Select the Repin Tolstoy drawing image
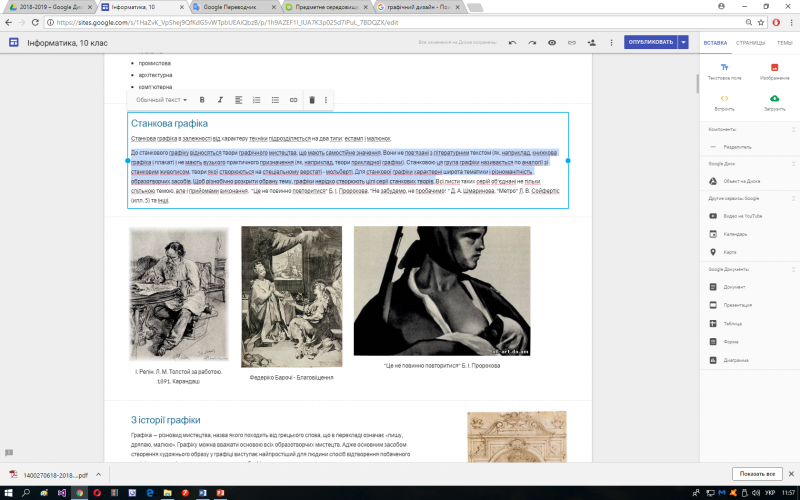Viewport: 800px width, 500px height. coord(179,294)
